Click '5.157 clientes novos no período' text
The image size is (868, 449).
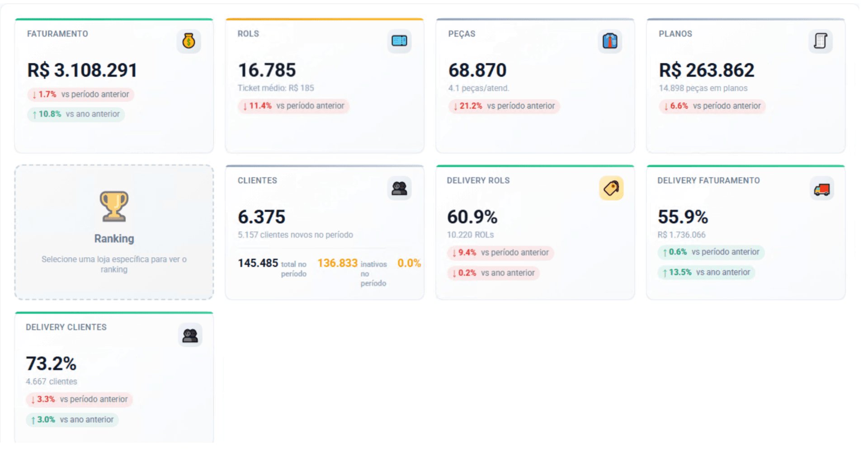295,235
